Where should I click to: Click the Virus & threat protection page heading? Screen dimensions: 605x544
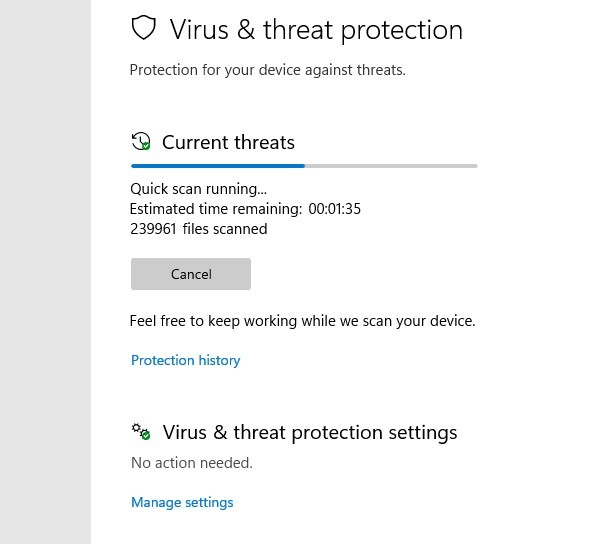[316, 30]
